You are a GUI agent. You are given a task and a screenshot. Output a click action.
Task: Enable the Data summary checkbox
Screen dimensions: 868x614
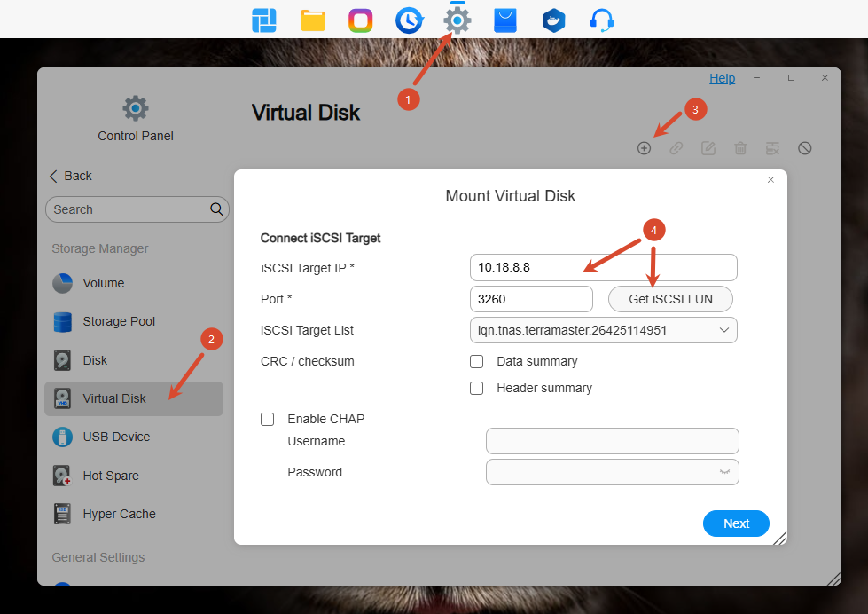coord(477,362)
